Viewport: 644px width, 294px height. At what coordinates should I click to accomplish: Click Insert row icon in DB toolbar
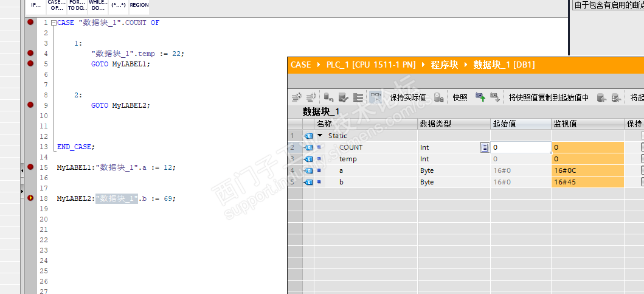[297, 97]
